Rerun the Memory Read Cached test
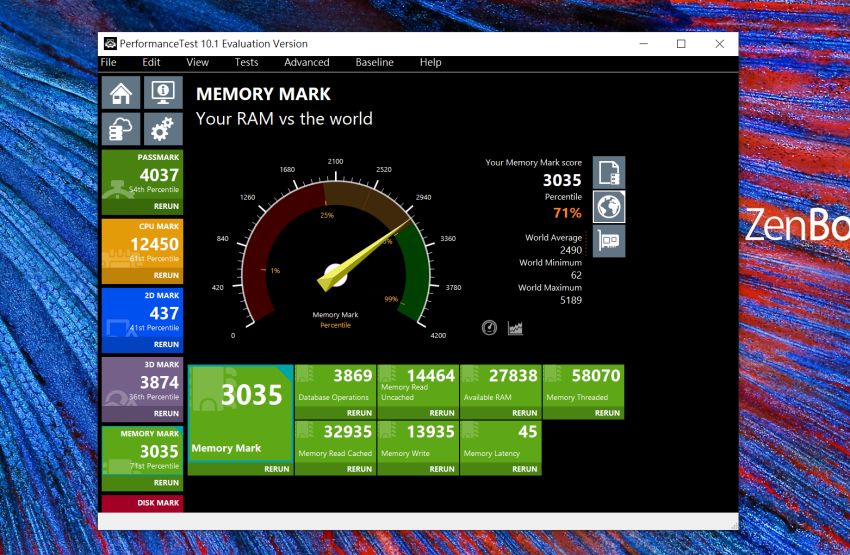This screenshot has width=850, height=555. pyautogui.click(x=359, y=469)
